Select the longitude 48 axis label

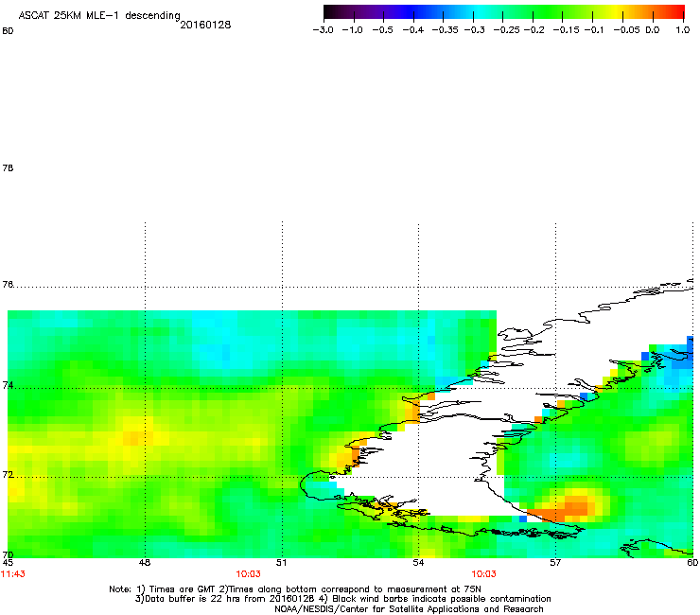coord(145,563)
